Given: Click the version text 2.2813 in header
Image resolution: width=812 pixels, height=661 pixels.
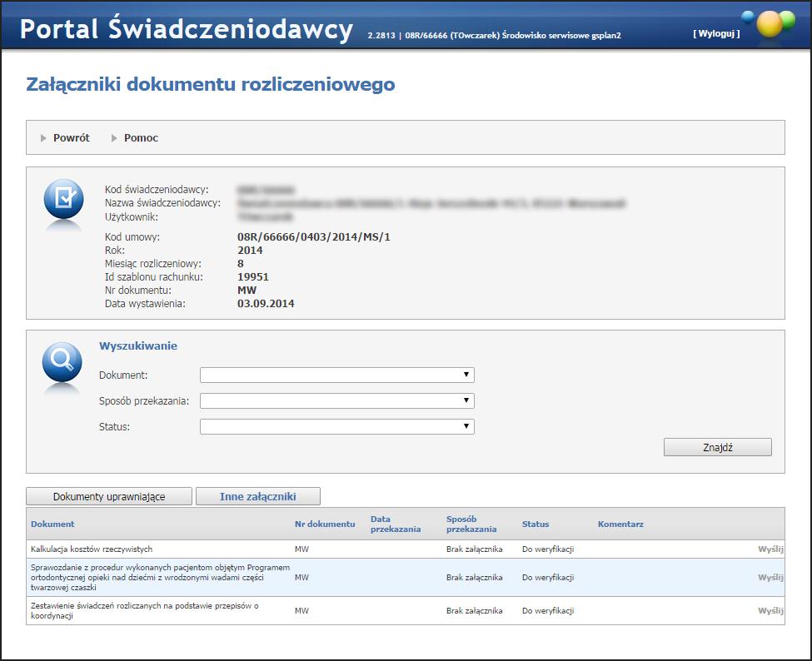Looking at the screenshot, I should 381,35.
